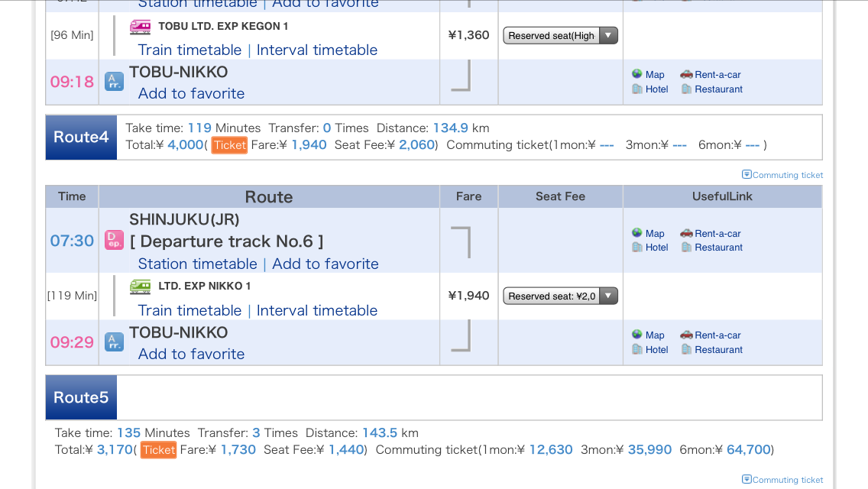Open seat dropdown for TOBU LTD. EXP Kegon 1
The height and width of the screenshot is (489, 868).
click(x=560, y=35)
